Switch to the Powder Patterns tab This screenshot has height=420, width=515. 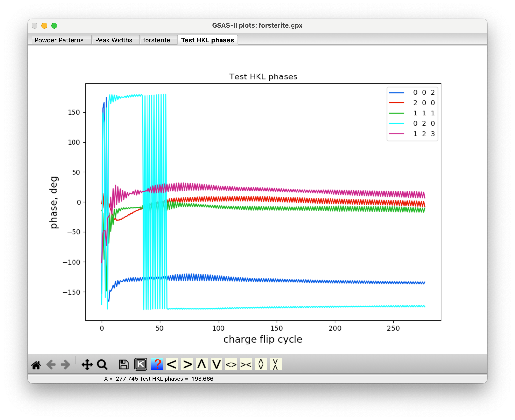[x=59, y=40]
